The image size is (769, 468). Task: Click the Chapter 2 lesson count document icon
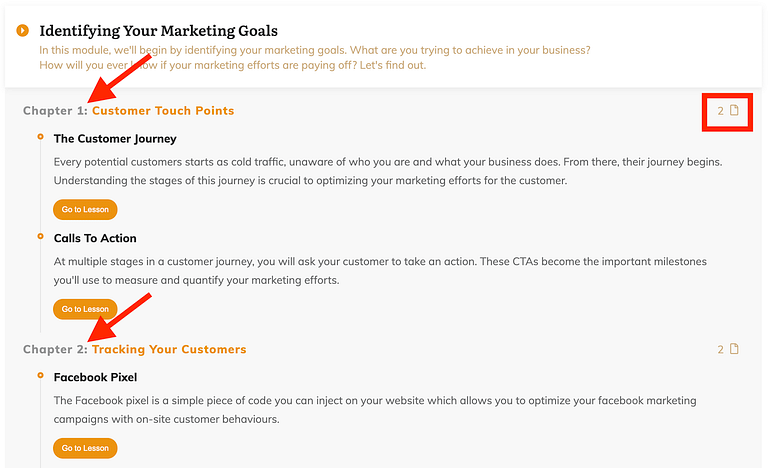point(734,349)
